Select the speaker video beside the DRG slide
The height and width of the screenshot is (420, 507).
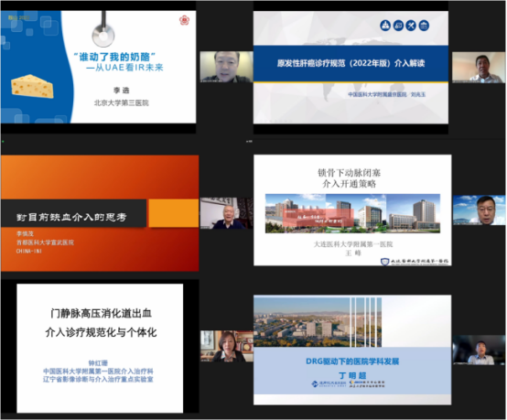pyautogui.click(x=479, y=350)
